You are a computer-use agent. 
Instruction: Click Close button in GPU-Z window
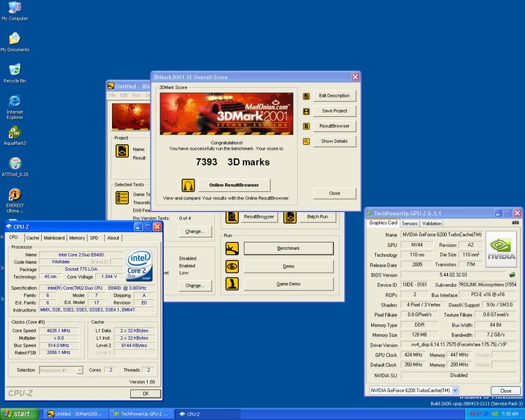[x=505, y=391]
